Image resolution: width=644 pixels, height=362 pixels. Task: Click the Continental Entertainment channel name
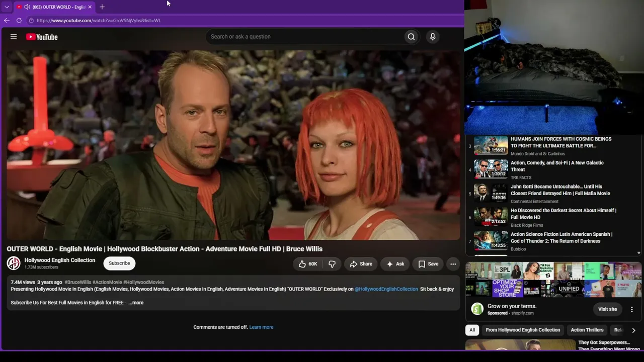[x=534, y=201]
